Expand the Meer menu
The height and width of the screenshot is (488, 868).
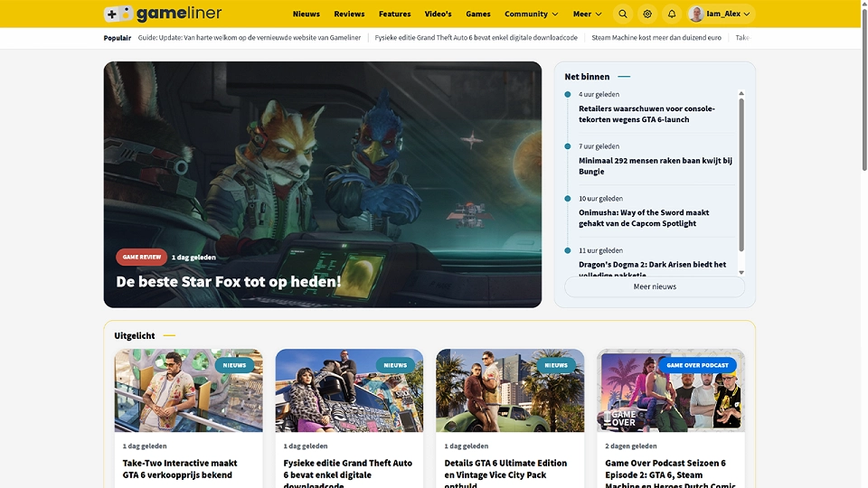(588, 14)
